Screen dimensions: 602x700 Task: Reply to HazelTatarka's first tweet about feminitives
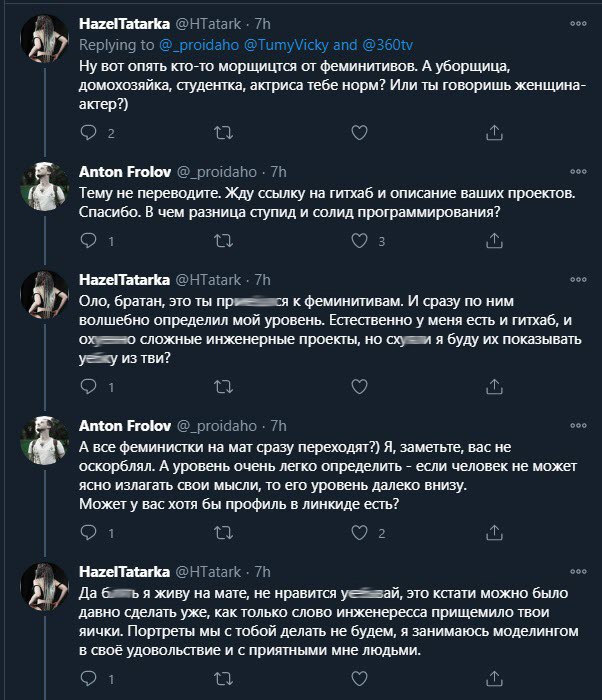click(87, 133)
